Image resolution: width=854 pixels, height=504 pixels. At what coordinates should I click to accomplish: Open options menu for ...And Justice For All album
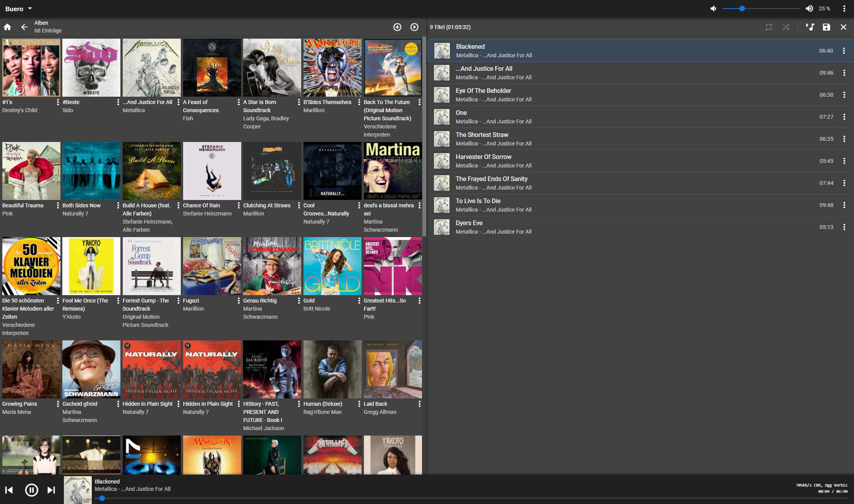178,102
